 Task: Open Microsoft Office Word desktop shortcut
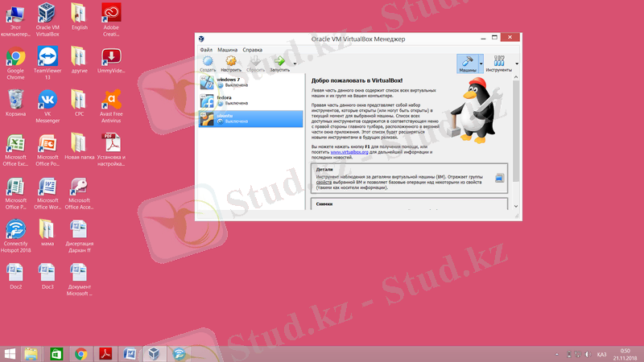tap(47, 193)
